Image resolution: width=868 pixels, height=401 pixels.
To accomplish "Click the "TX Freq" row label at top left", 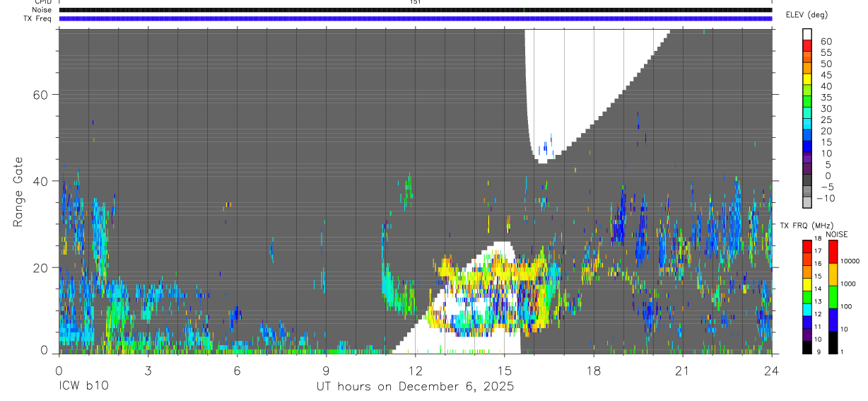I will click(37, 19).
